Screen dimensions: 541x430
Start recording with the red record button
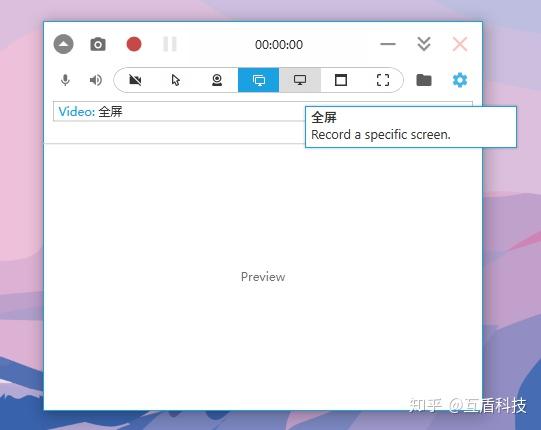tap(134, 44)
